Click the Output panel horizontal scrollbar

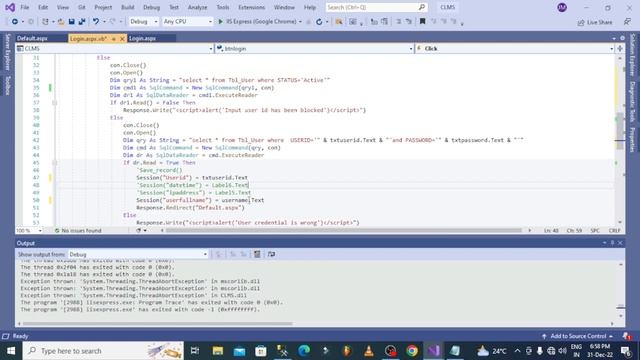pos(158,324)
